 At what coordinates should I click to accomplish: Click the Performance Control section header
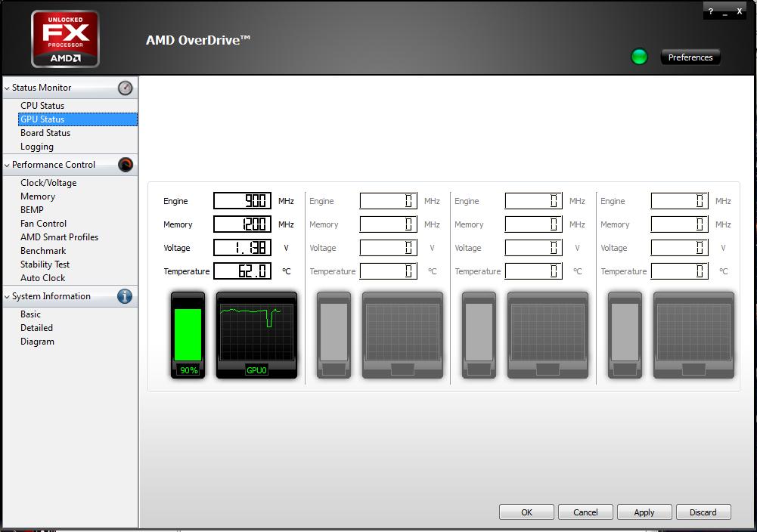point(70,165)
